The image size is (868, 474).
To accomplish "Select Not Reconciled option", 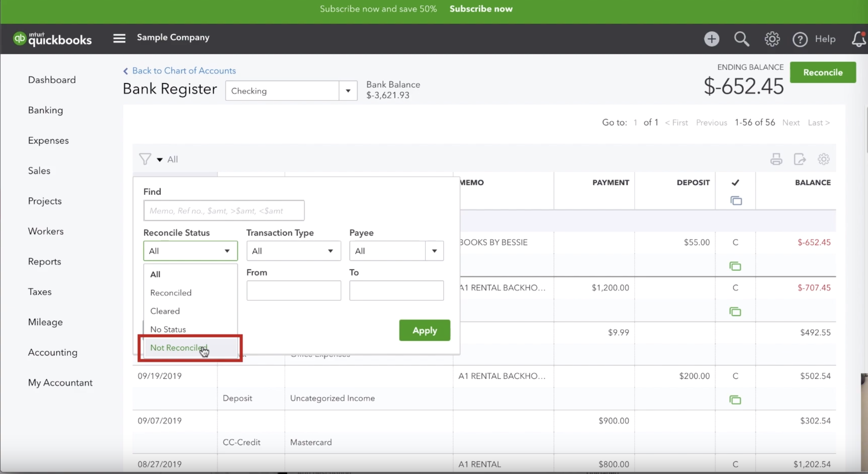I will pos(190,348).
